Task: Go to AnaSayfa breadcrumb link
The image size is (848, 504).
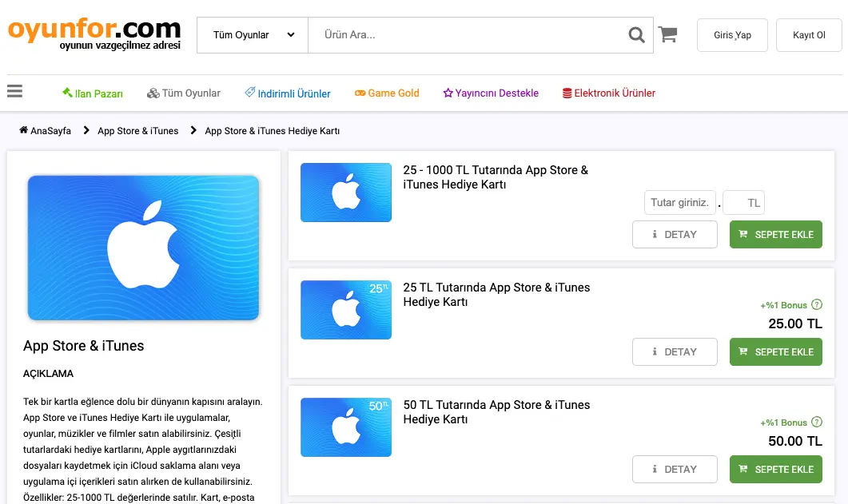Action: click(x=45, y=131)
